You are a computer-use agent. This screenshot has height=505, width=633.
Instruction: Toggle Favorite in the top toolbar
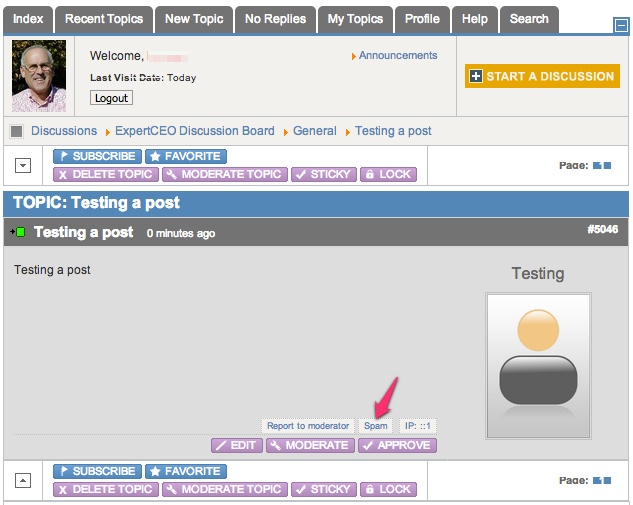coord(185,157)
